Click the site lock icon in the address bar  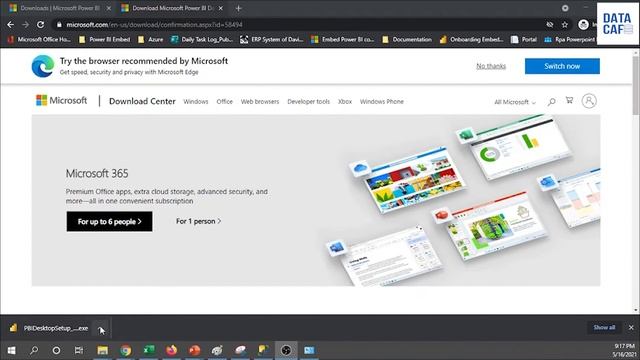pyautogui.click(x=59, y=25)
